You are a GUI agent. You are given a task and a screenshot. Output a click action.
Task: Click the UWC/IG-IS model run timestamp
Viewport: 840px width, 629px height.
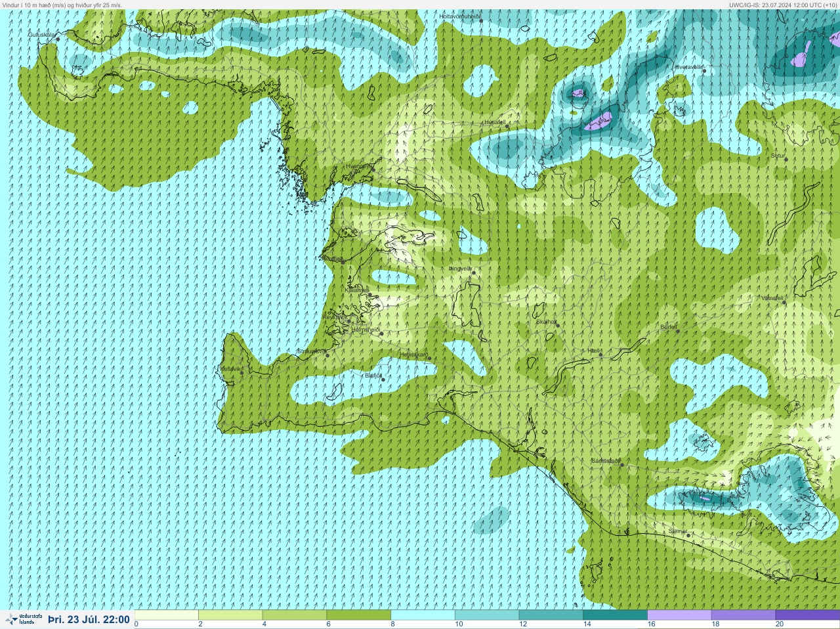click(782, 5)
